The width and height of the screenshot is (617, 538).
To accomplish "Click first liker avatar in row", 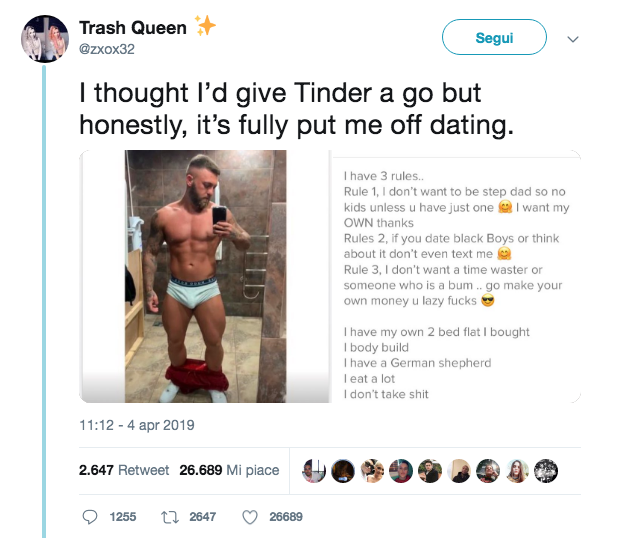I will point(313,470).
